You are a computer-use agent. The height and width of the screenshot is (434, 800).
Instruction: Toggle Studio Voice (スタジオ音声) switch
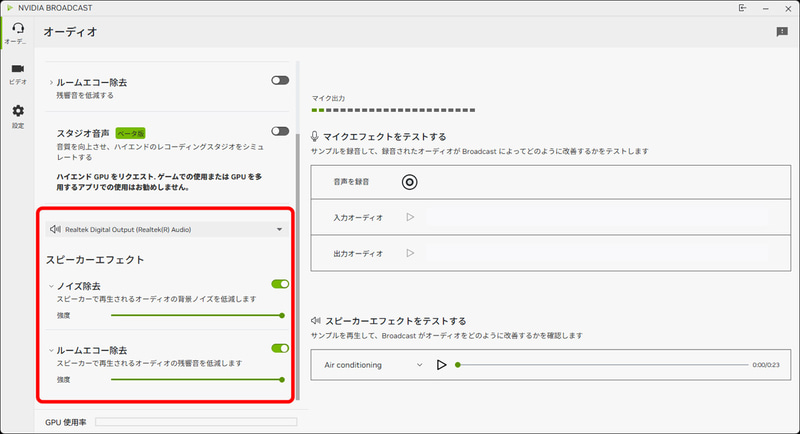point(280,131)
